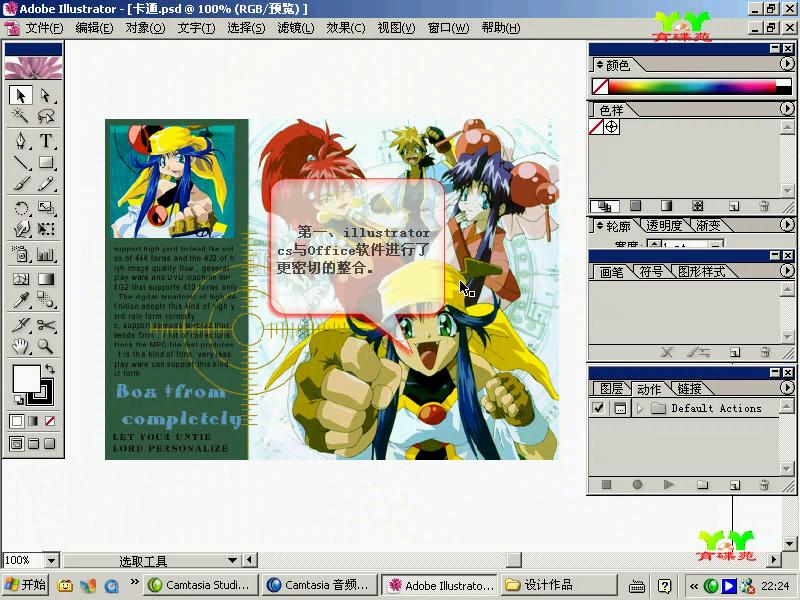Pick a color from the spectrum bar

tap(692, 86)
